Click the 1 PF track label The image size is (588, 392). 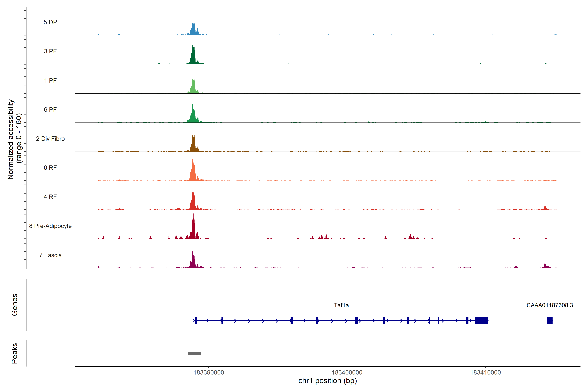click(x=50, y=81)
